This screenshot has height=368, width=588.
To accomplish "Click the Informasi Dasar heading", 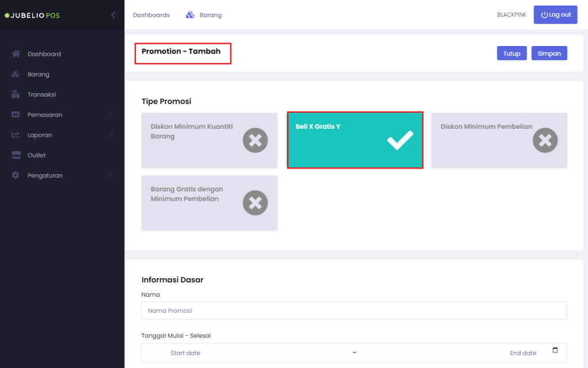I will (x=172, y=280).
